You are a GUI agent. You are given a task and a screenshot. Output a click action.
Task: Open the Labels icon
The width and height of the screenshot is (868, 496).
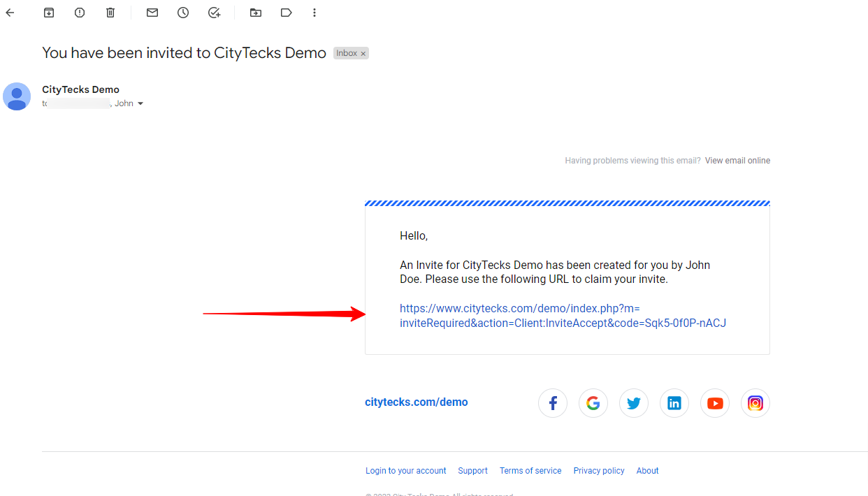286,13
